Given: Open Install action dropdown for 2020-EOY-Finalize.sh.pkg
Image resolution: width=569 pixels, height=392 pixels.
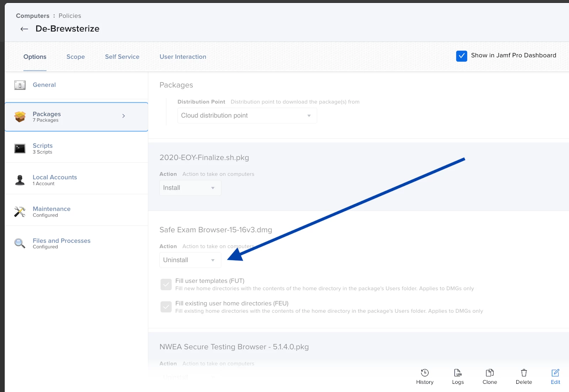Looking at the screenshot, I should click(x=190, y=188).
